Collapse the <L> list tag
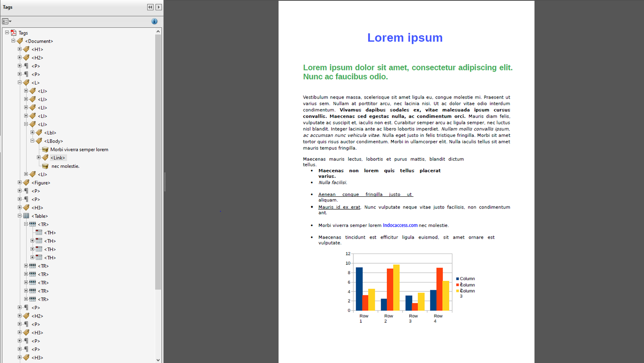 tap(19, 82)
